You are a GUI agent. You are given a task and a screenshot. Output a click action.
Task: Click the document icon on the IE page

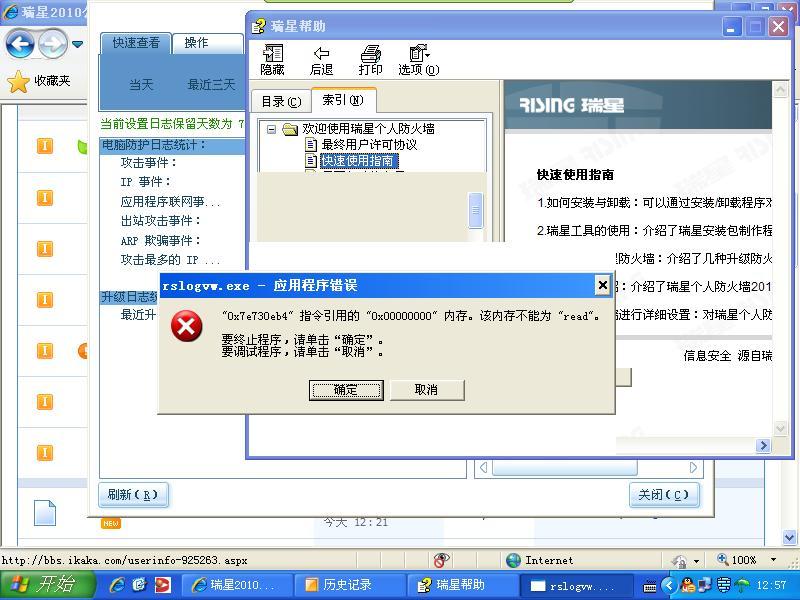pos(45,513)
